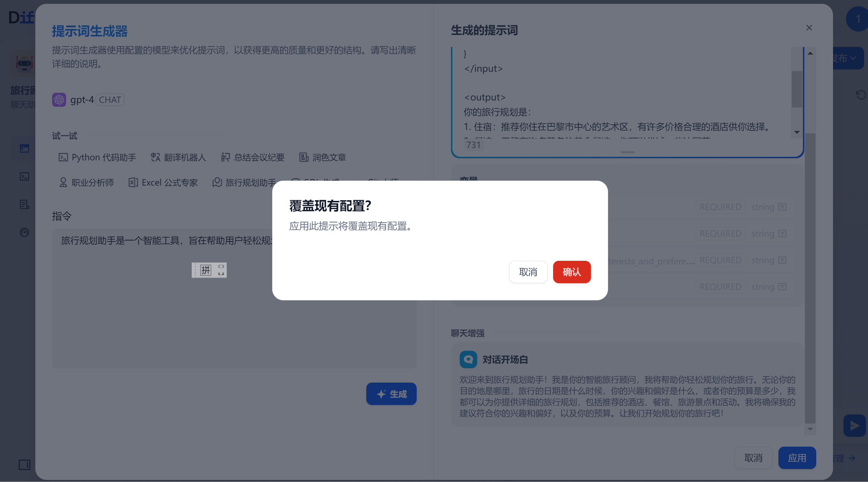Open the 发布 publish dropdown
The image size is (868, 482).
(x=846, y=58)
